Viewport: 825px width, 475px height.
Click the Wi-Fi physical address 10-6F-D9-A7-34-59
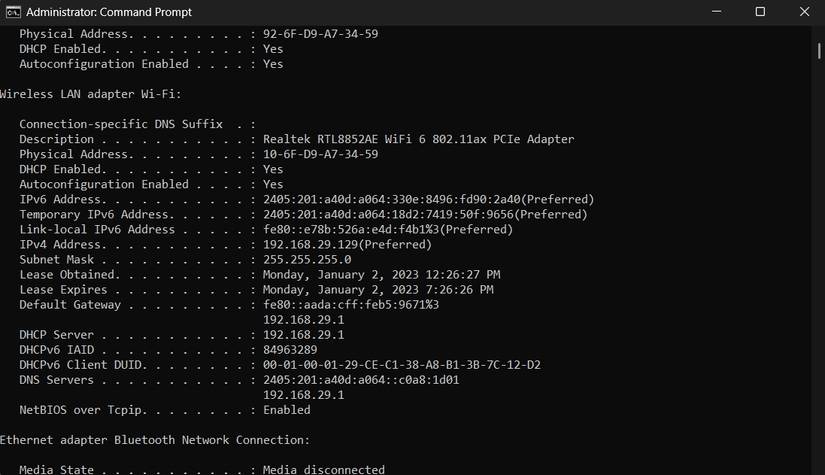point(320,154)
